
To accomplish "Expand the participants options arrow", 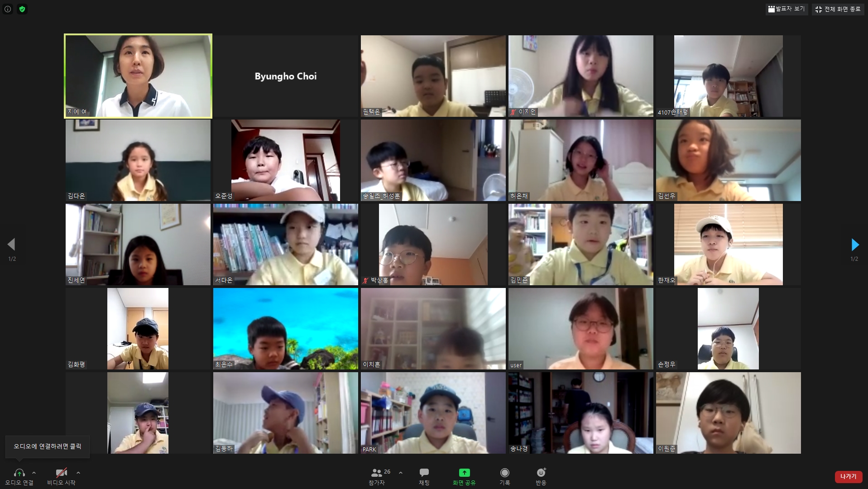I will [x=401, y=473].
